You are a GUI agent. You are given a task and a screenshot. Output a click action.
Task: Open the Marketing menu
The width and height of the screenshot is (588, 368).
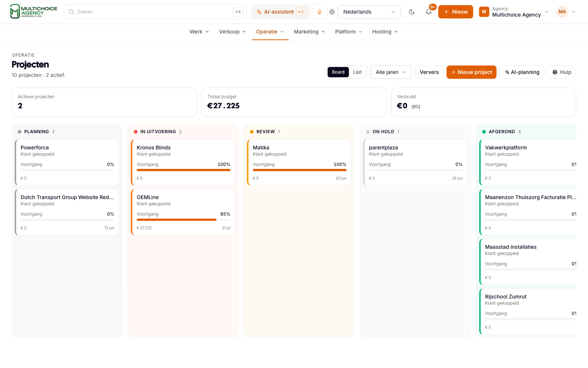[309, 32]
